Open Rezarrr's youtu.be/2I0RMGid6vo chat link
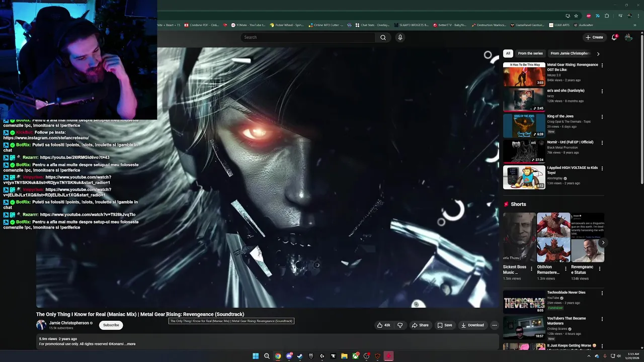Screen dimensions: 644x362 [x=74, y=157]
